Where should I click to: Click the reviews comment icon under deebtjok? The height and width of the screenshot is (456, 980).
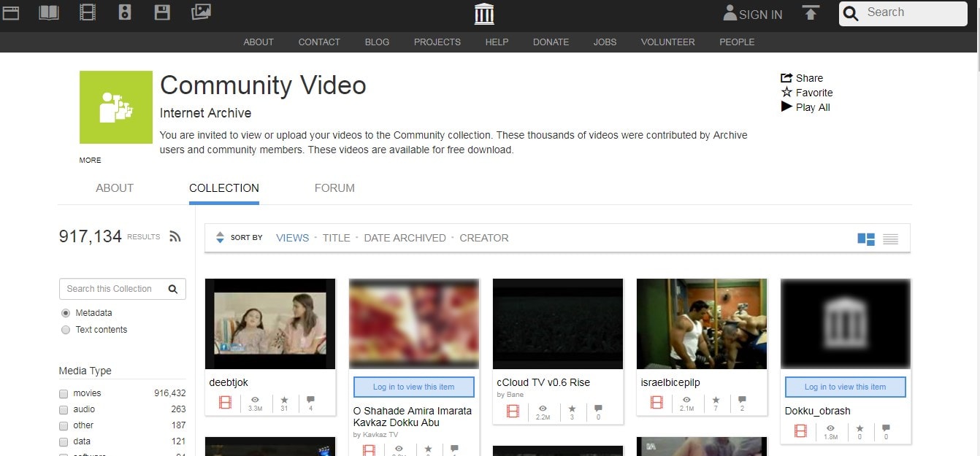(x=310, y=399)
